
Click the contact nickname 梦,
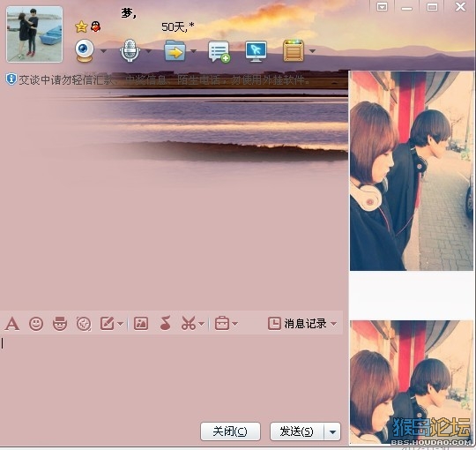coord(129,13)
